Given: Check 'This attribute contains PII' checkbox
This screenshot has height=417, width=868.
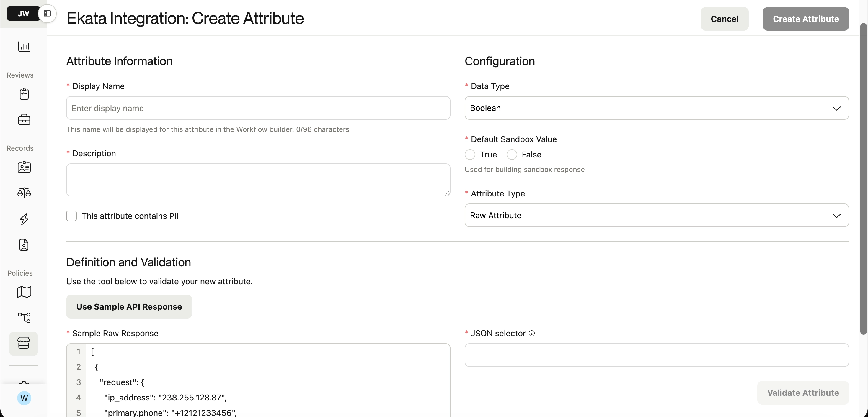Looking at the screenshot, I should (x=71, y=216).
